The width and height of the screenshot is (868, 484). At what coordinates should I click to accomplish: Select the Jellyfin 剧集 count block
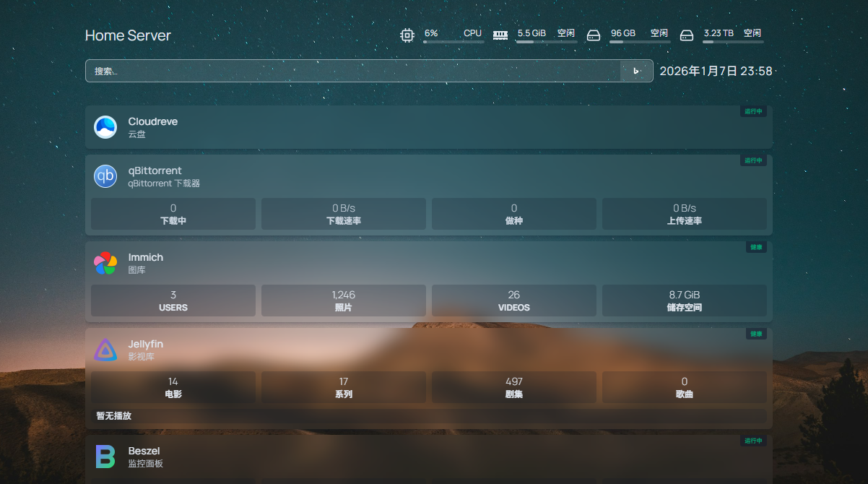[x=514, y=387]
